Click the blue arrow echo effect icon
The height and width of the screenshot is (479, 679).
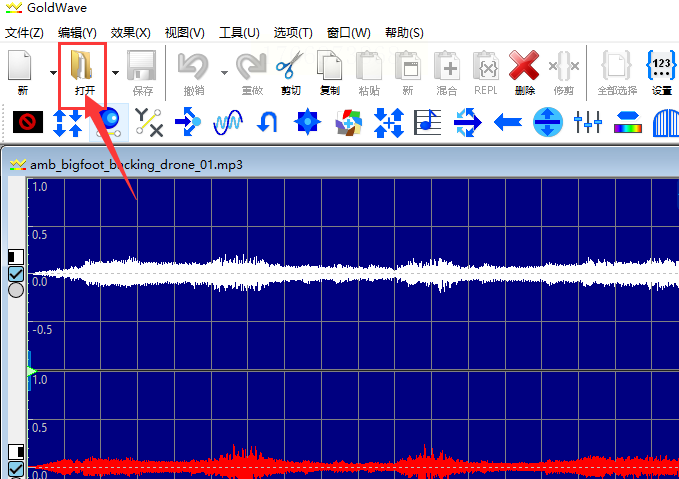coord(188,122)
